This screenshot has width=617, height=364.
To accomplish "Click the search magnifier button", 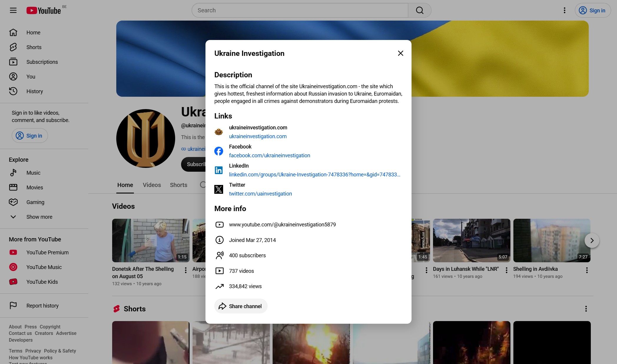I will point(420,11).
